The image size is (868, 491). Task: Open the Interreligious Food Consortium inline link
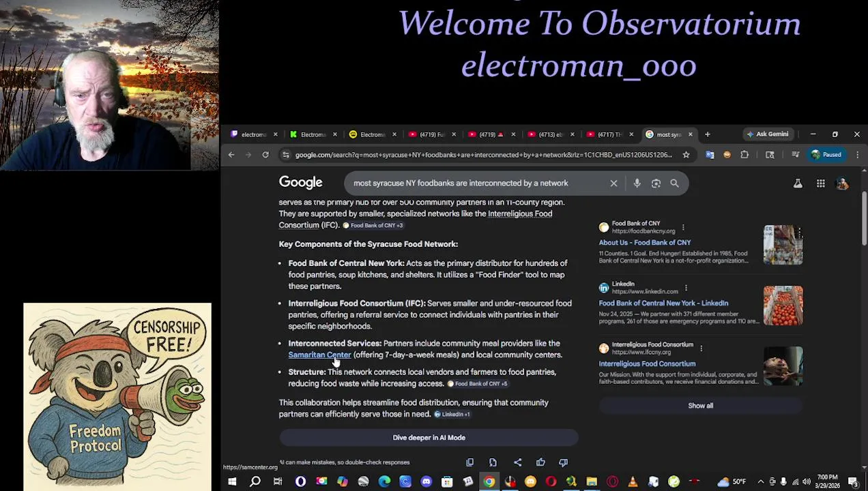(x=520, y=213)
